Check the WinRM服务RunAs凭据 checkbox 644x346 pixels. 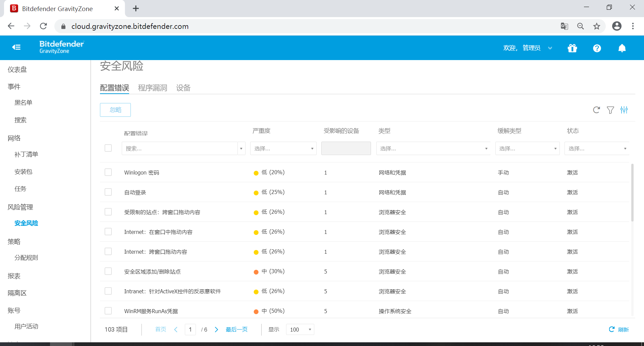click(x=108, y=311)
